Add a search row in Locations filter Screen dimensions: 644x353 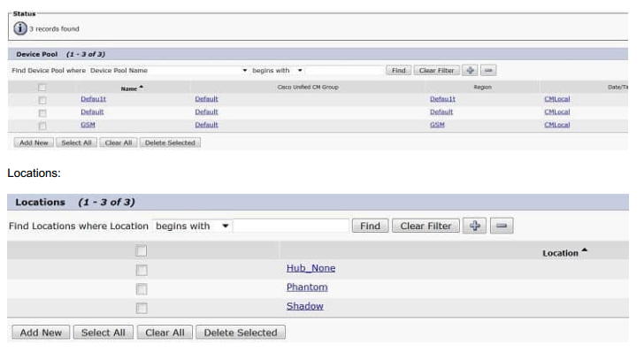(x=475, y=226)
